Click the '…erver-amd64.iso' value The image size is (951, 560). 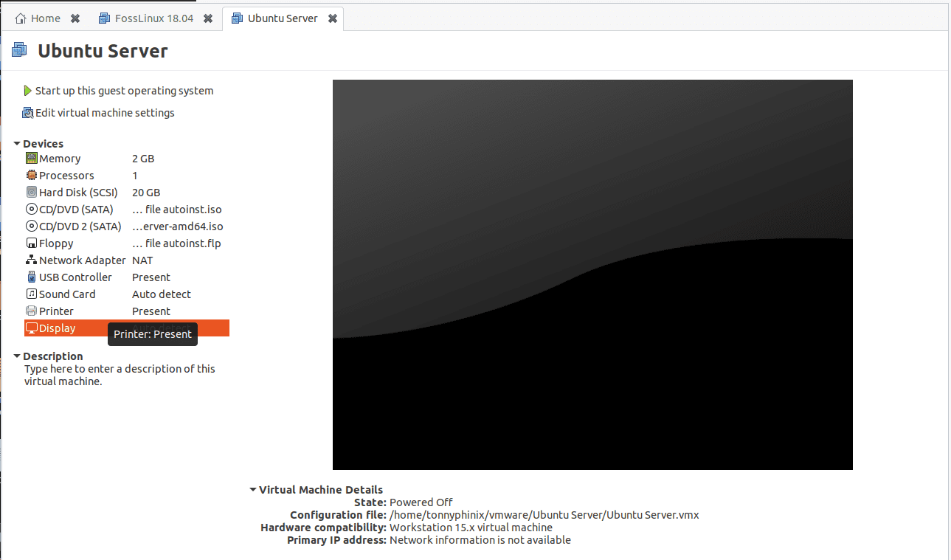(178, 227)
